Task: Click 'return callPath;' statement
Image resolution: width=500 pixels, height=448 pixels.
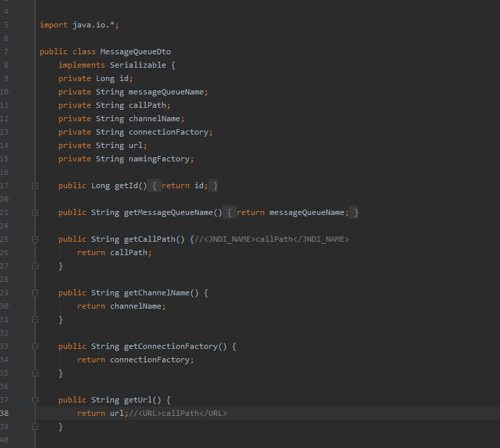Action: tap(114, 252)
